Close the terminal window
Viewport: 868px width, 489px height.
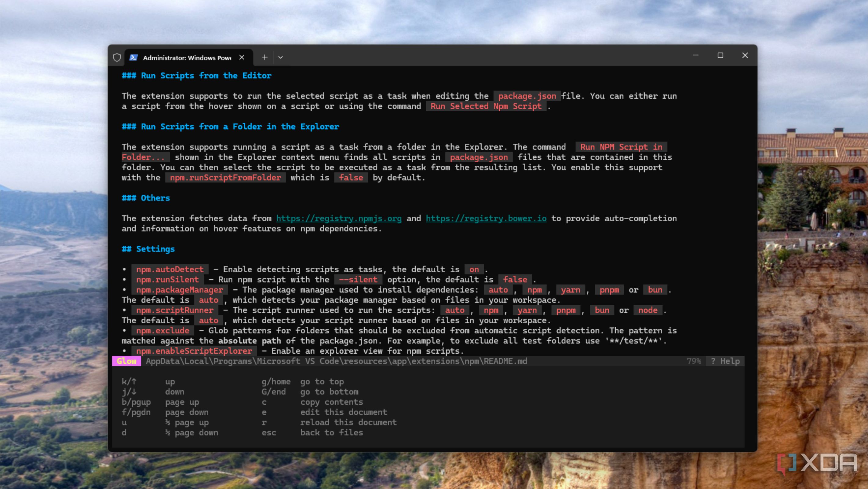[x=745, y=55]
